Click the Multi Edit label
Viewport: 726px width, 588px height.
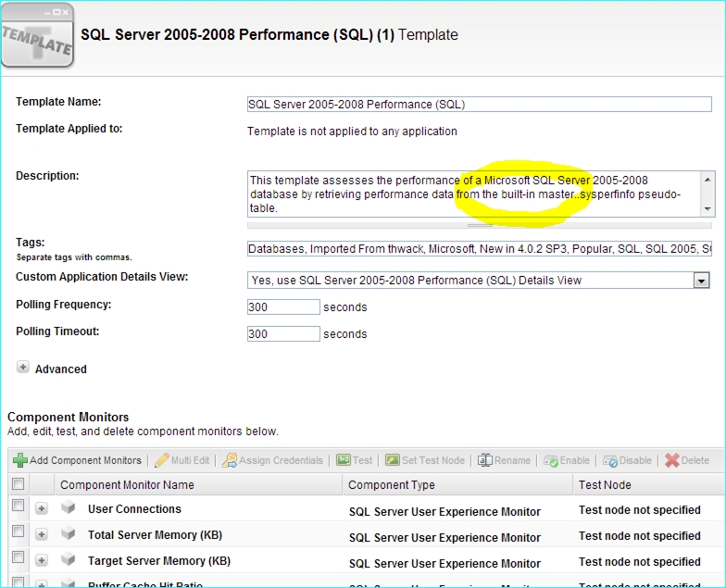(191, 460)
